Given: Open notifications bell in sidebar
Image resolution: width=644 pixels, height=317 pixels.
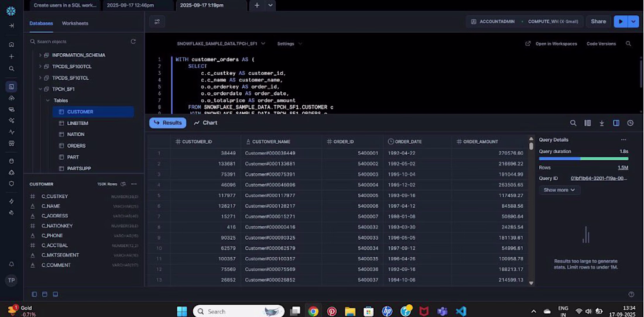Looking at the screenshot, I should click(12, 264).
